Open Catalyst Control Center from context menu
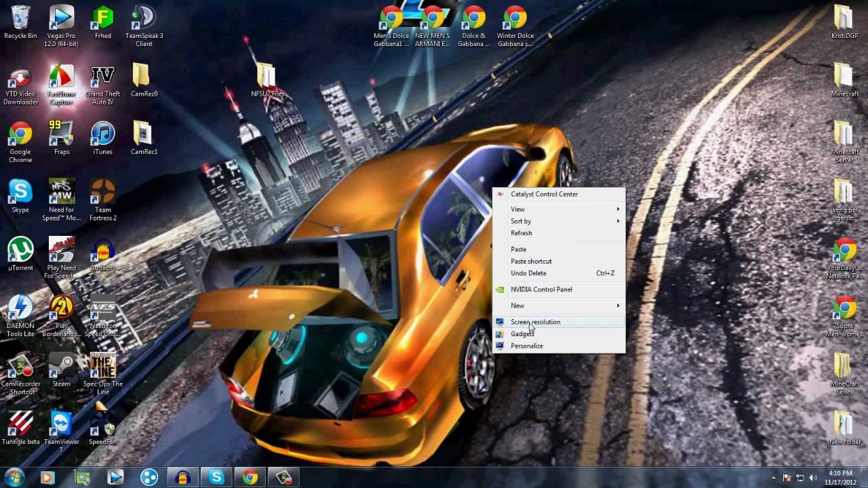This screenshot has height=488, width=868. tap(558, 194)
